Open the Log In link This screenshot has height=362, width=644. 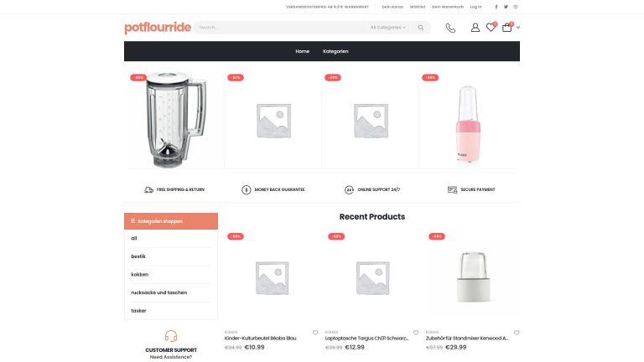[x=475, y=7]
